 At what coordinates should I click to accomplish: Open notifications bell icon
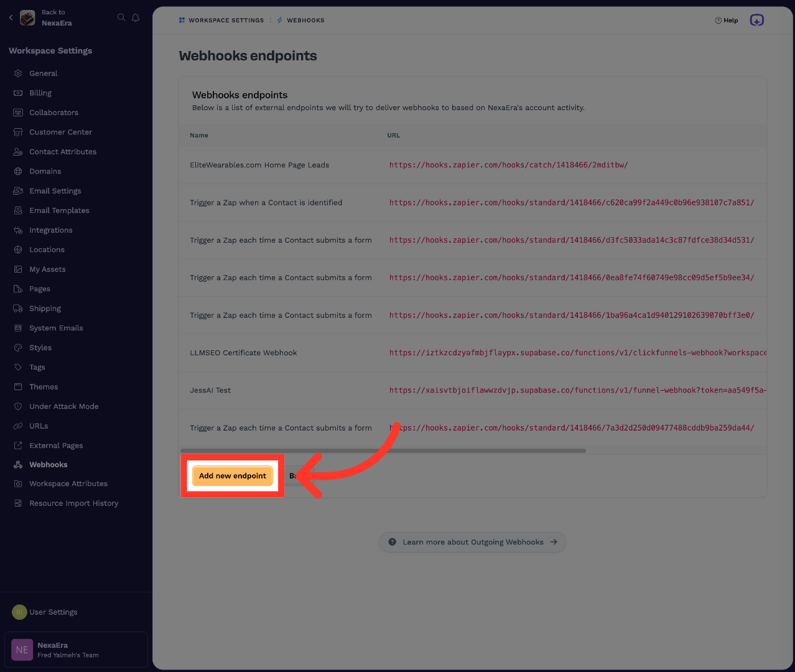(136, 17)
